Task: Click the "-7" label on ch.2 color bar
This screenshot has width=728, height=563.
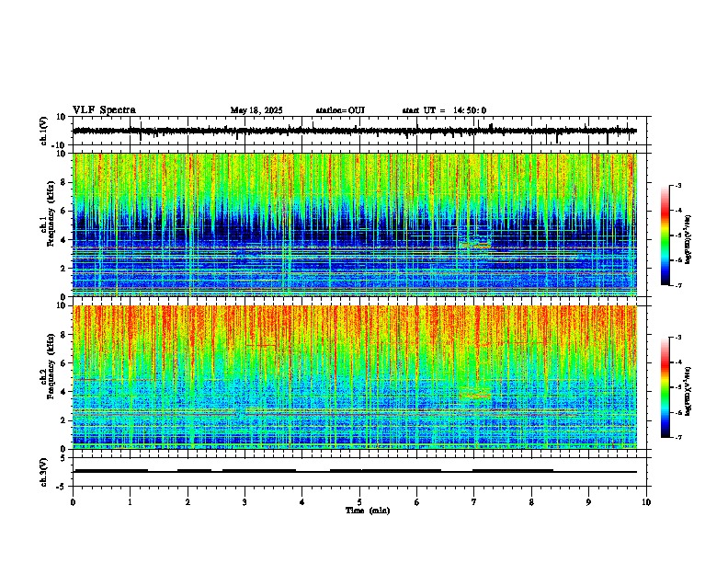Action: (677, 438)
